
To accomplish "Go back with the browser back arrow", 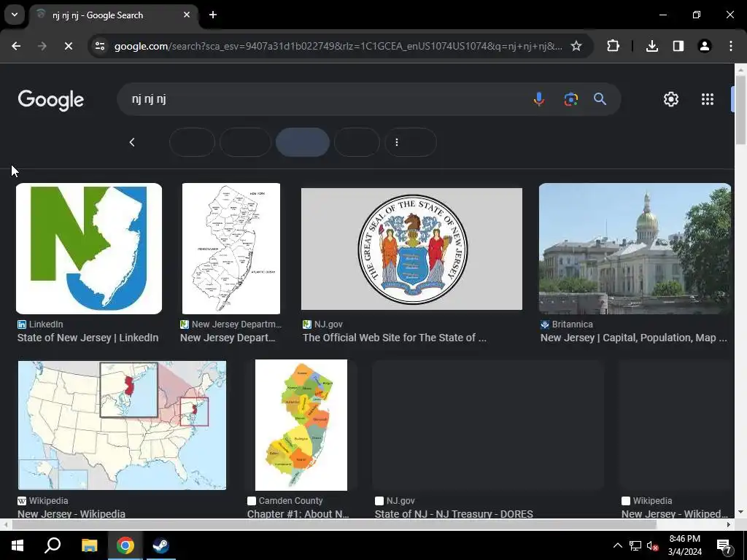I will [x=16, y=46].
